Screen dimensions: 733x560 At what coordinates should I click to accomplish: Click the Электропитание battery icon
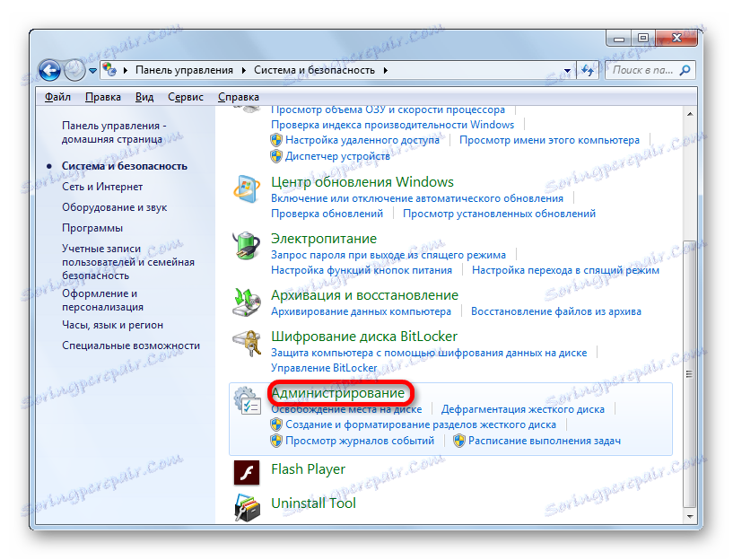[x=247, y=245]
